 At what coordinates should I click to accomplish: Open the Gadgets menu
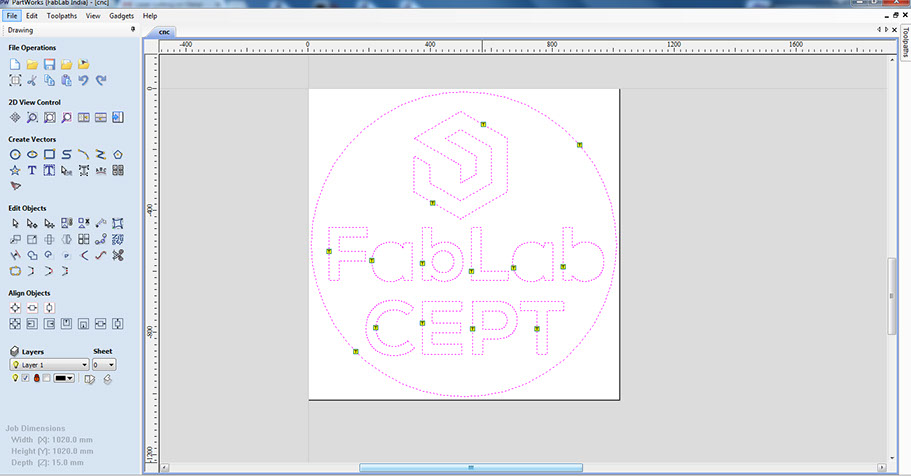tap(121, 16)
